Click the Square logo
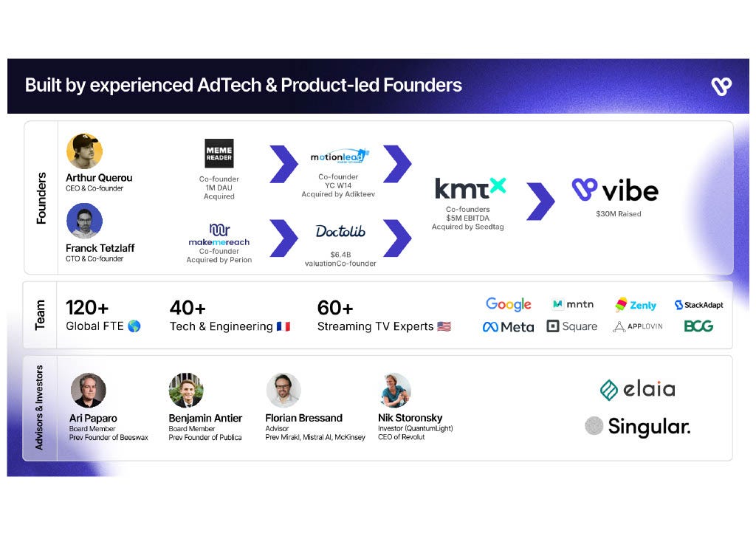This screenshot has width=756, height=536. click(x=572, y=326)
